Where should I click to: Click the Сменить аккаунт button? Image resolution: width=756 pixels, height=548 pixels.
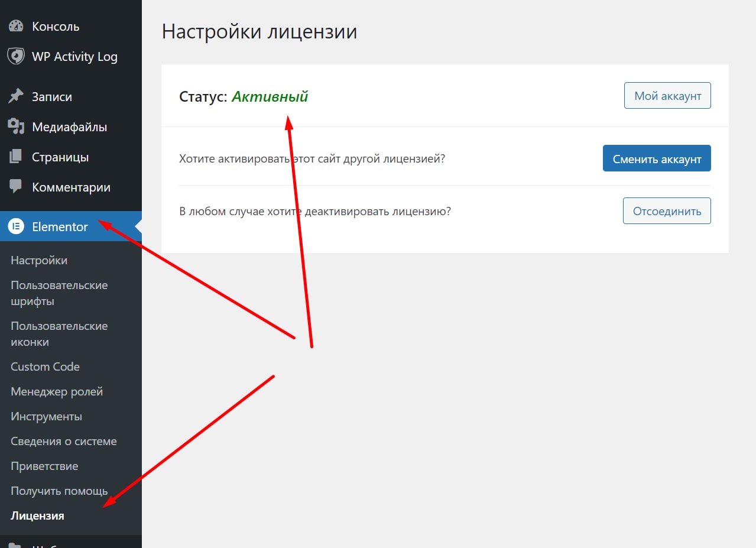coord(657,158)
